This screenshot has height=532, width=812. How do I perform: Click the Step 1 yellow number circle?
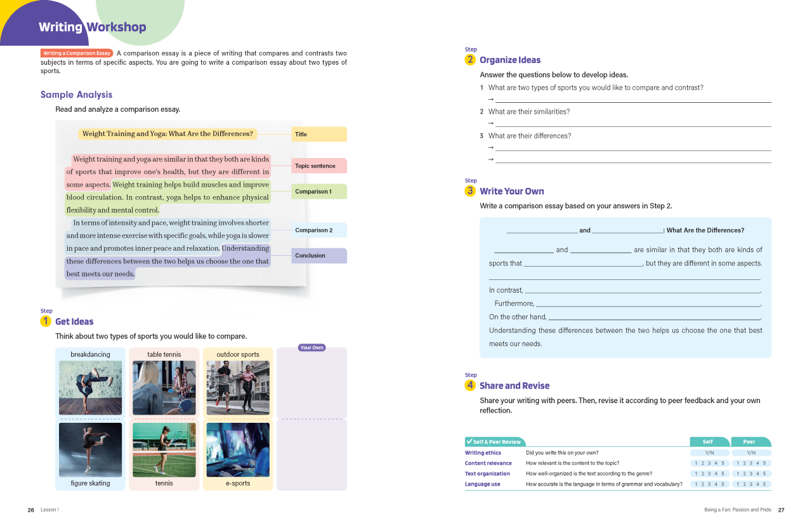point(46,321)
